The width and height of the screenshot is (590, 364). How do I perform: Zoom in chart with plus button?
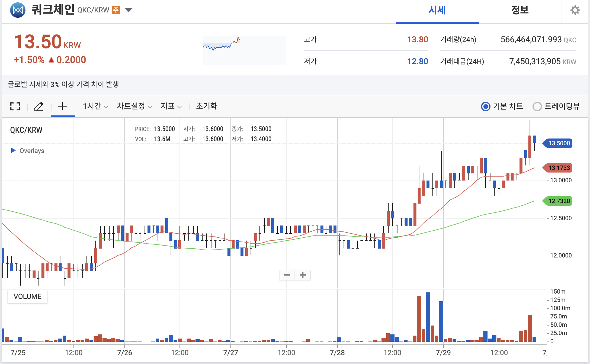[303, 275]
